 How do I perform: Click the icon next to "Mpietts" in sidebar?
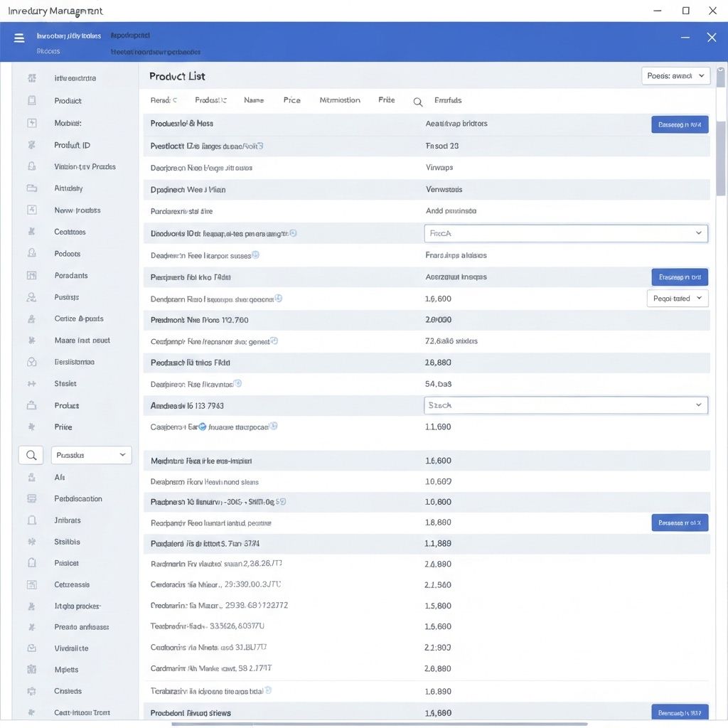tap(31, 670)
